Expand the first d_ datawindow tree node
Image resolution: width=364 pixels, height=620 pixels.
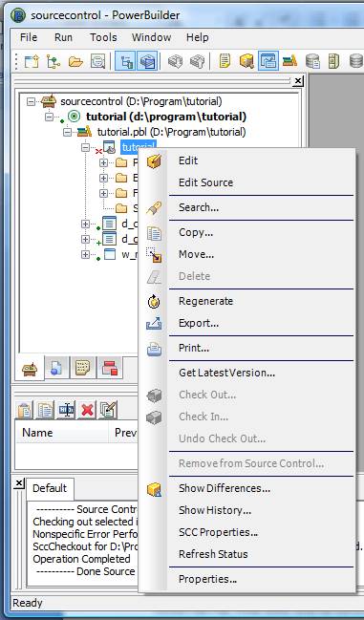coord(85,224)
